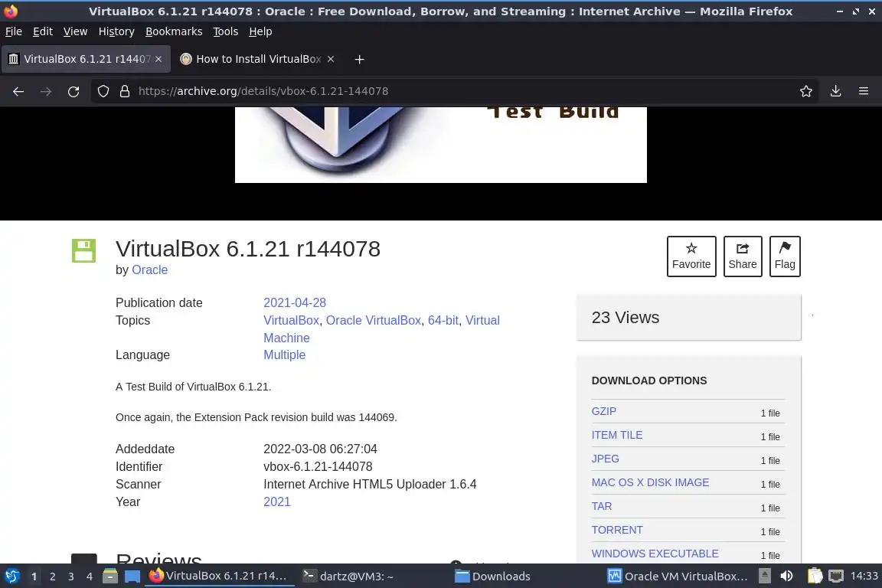The height and width of the screenshot is (588, 882).
Task: View site security padlock info
Action: tap(125, 91)
